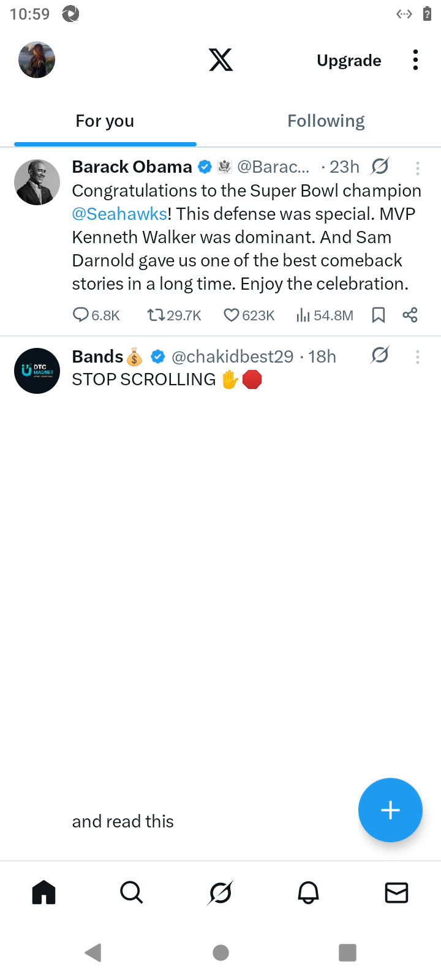
Task: Open the profile avatar menu
Action: (37, 60)
